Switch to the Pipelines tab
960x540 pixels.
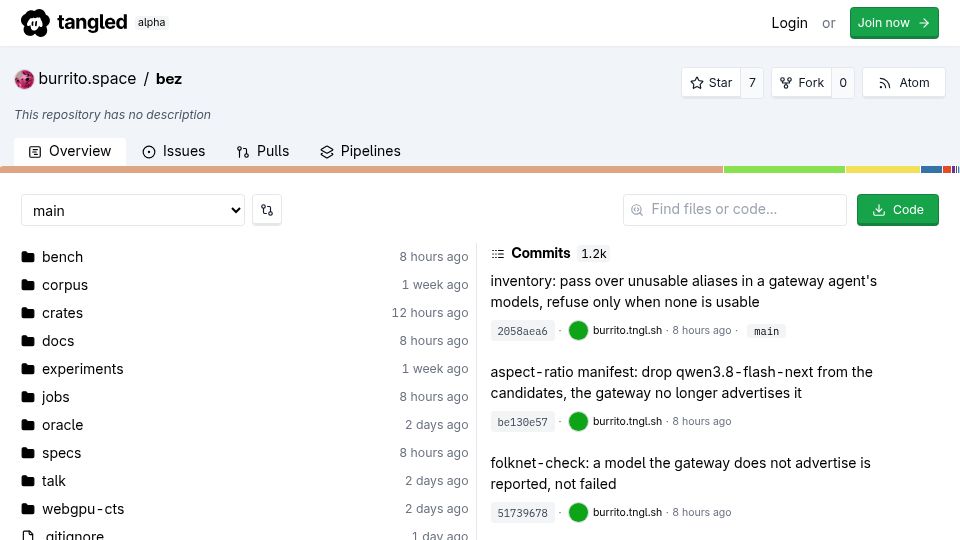tap(360, 151)
